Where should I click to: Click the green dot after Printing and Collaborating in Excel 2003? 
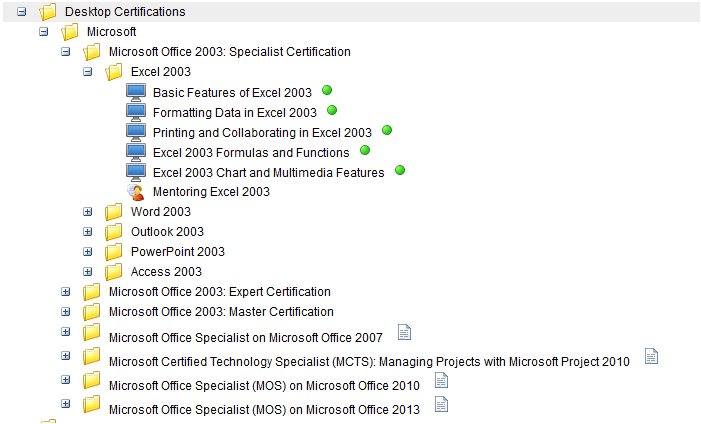point(387,130)
